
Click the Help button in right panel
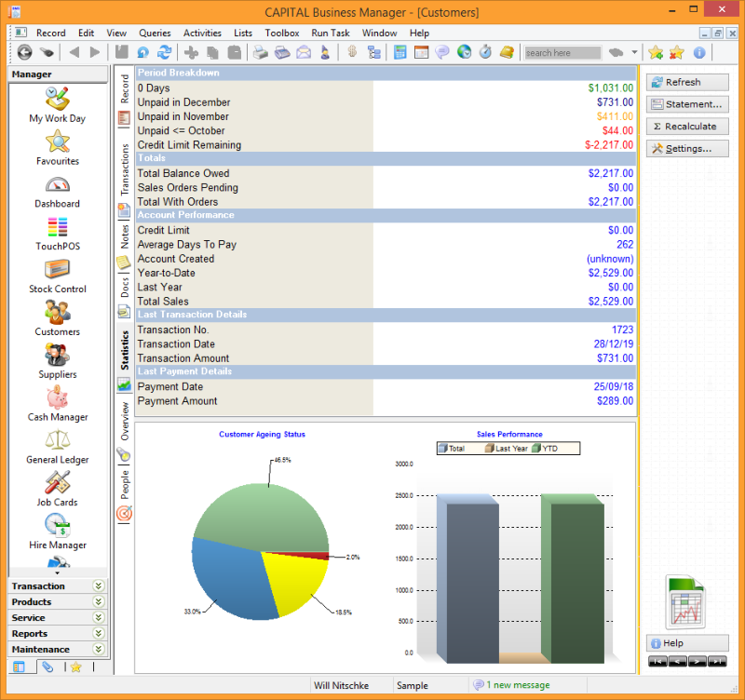point(687,643)
